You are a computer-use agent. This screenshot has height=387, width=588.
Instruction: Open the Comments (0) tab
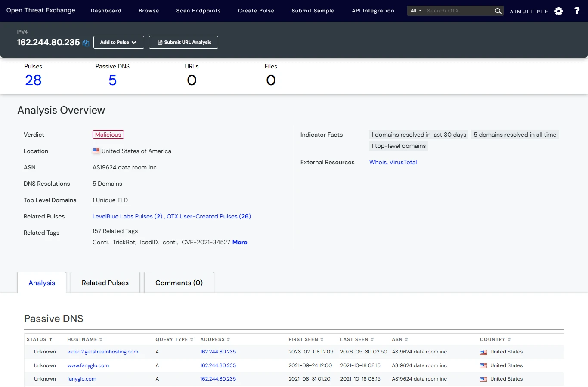[179, 283]
